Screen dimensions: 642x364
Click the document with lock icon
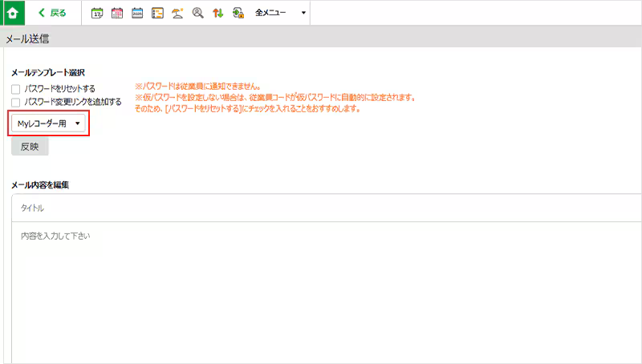coord(238,13)
